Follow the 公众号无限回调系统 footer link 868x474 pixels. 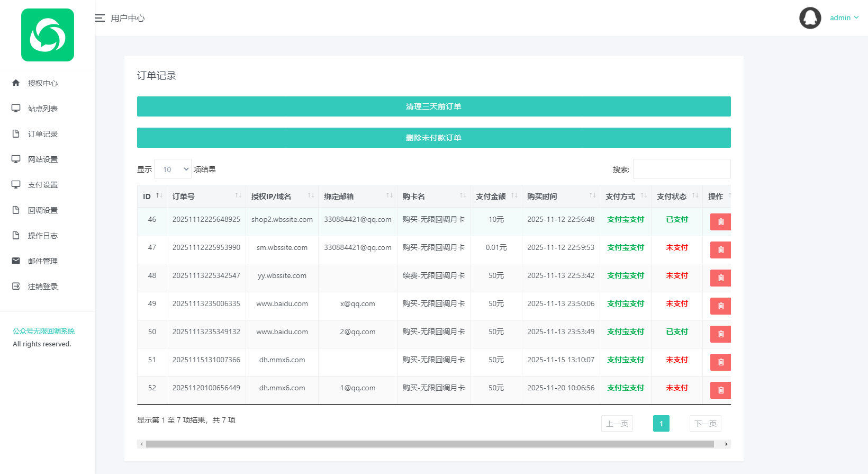43,331
